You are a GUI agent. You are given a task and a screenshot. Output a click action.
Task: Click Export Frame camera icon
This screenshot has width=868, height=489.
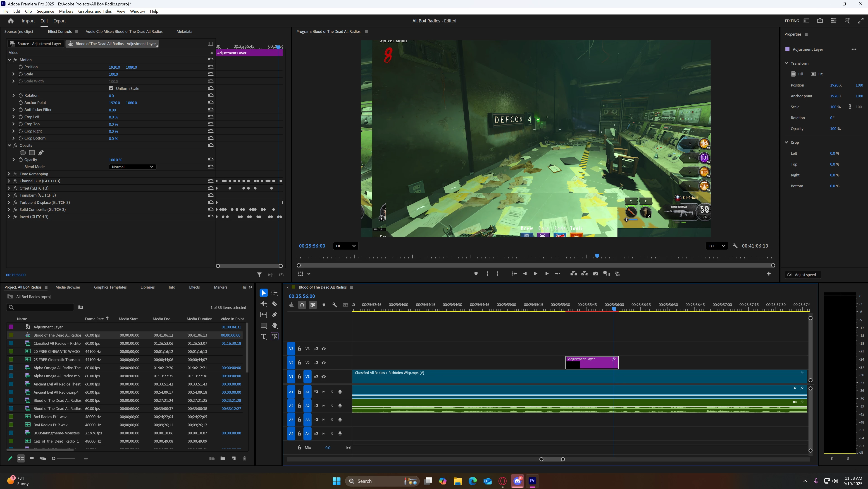click(x=595, y=274)
